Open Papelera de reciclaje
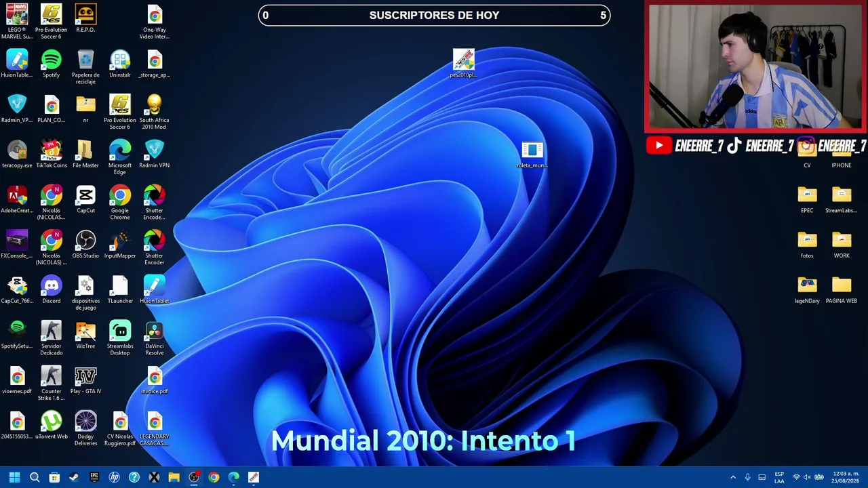Image resolution: width=868 pixels, height=488 pixels. pyautogui.click(x=85, y=67)
